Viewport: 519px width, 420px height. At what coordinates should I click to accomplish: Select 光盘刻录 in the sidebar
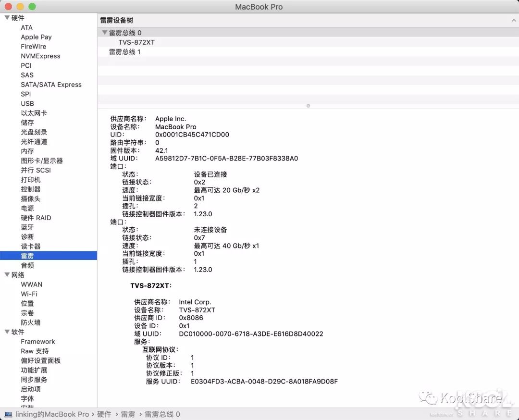[x=34, y=132]
